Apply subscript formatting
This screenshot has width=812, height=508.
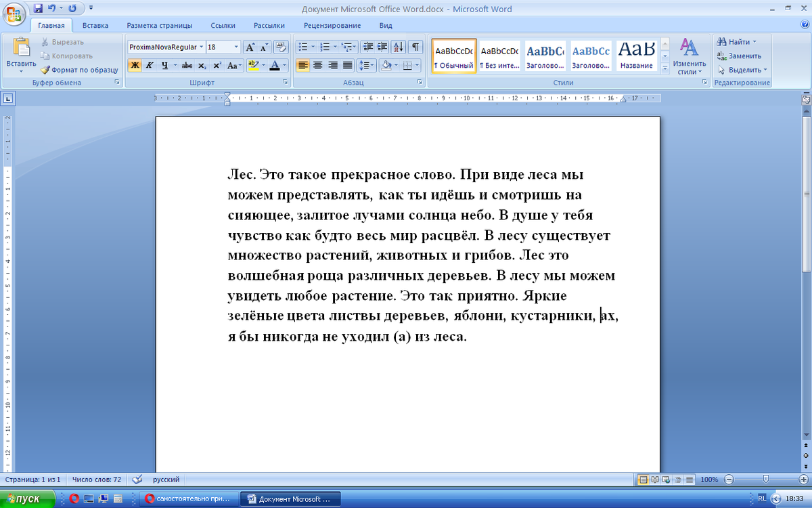tap(202, 66)
